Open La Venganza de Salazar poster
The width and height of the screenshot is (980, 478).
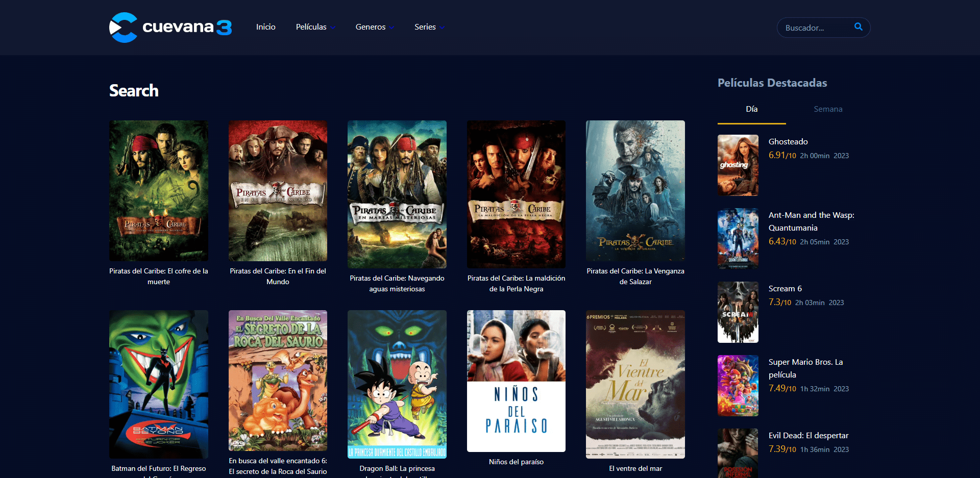(x=635, y=191)
